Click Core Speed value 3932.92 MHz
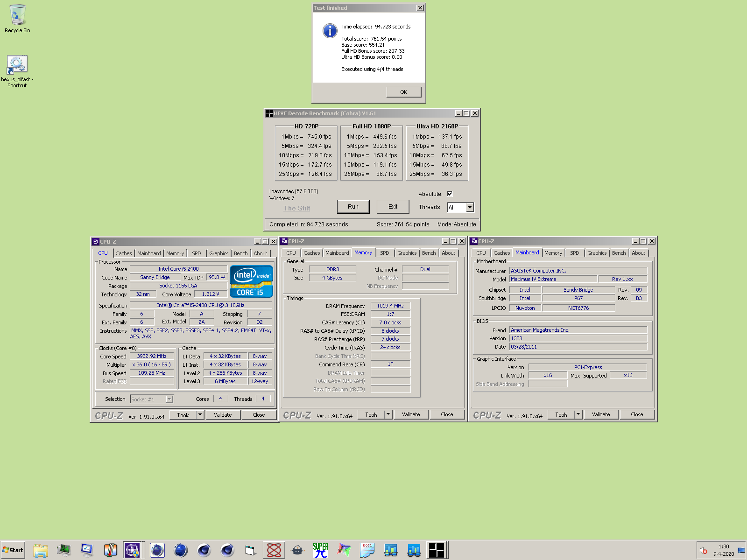This screenshot has width=747, height=560. tap(152, 356)
